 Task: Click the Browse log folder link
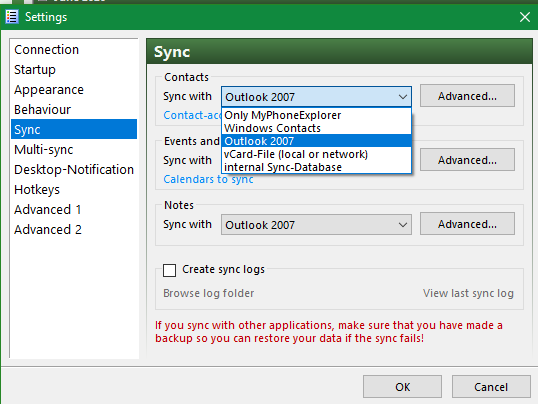coord(209,293)
